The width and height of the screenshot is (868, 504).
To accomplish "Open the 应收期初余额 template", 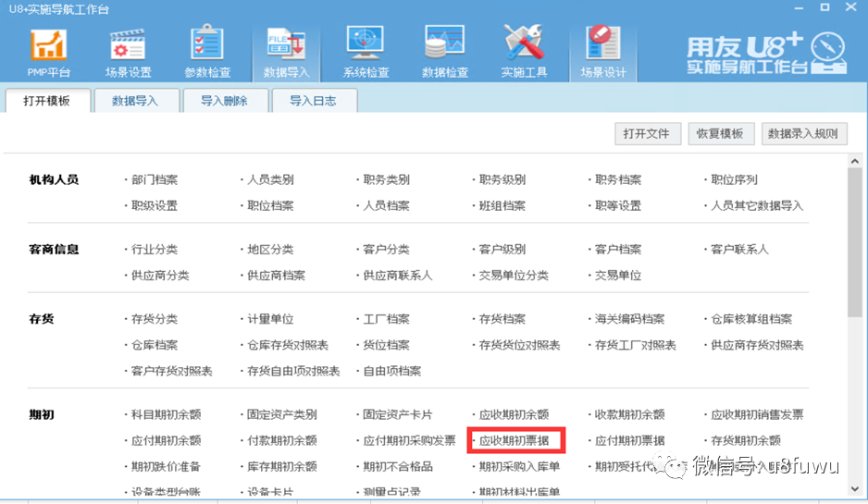I will [x=514, y=415].
